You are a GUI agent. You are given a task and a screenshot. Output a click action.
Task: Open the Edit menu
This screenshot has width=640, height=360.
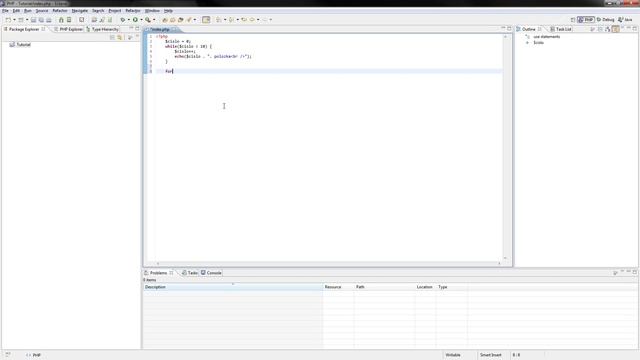(16, 11)
